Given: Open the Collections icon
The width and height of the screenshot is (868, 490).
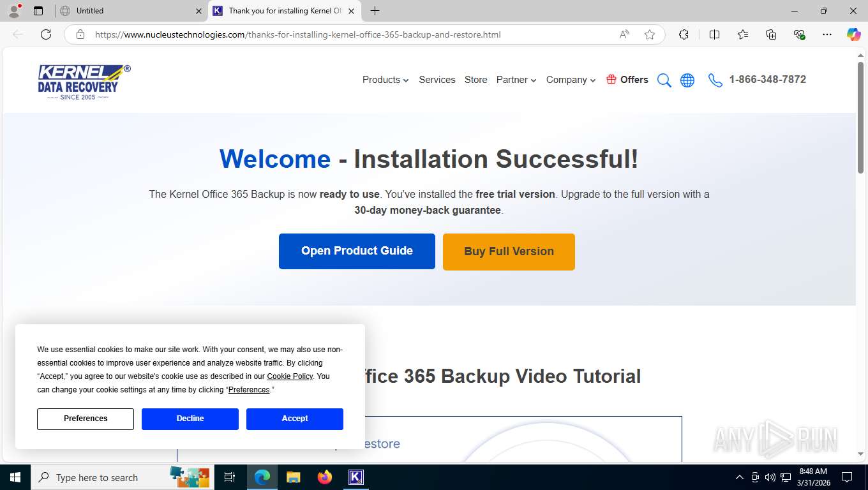Looking at the screenshot, I should point(771,34).
